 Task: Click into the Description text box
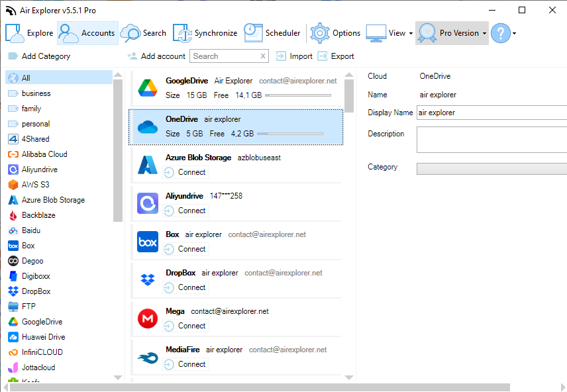(x=491, y=140)
